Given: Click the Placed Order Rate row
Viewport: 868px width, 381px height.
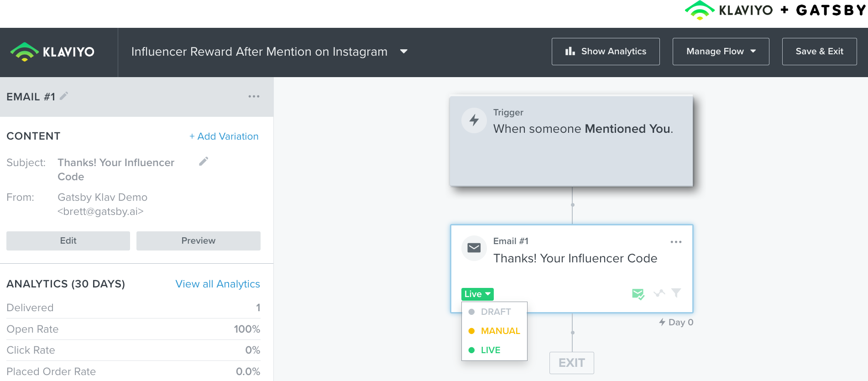Looking at the screenshot, I should [133, 371].
